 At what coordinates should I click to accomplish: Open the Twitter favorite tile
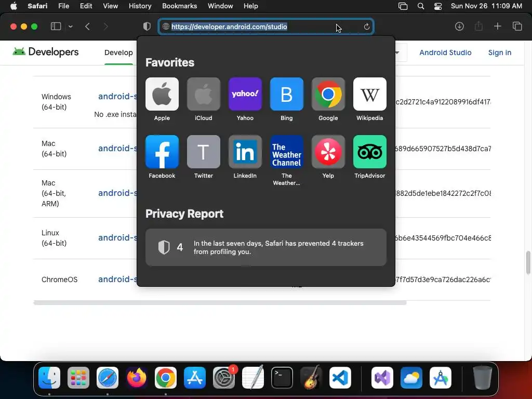tap(203, 152)
